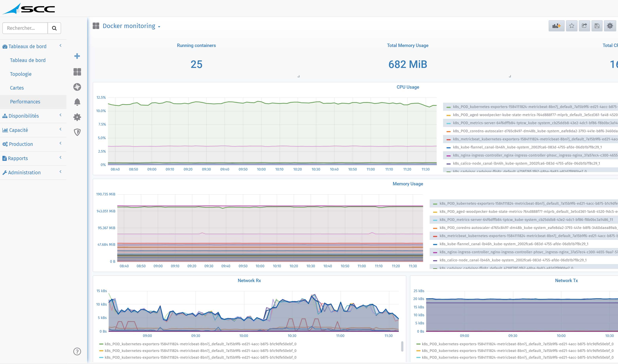Click cyan swatch of CPU legend metrics-server
Viewport: 618px width, 364px height.
[449, 123]
